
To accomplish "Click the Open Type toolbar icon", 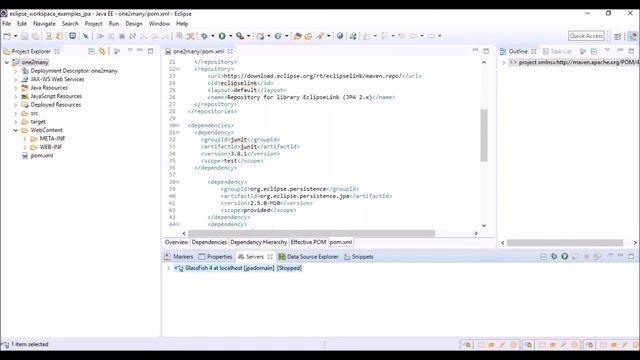I will coord(298,36).
